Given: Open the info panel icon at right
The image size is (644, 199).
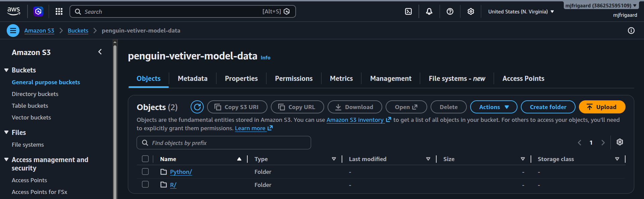Looking at the screenshot, I should pos(631,31).
